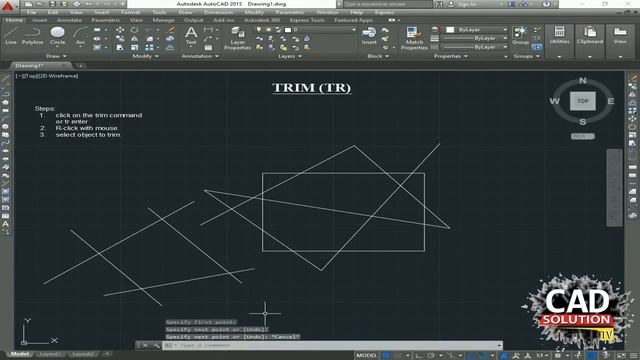Image resolution: width=640 pixels, height=360 pixels.
Task: Click the object color swatch beside ByLayer
Action: [x=450, y=30]
